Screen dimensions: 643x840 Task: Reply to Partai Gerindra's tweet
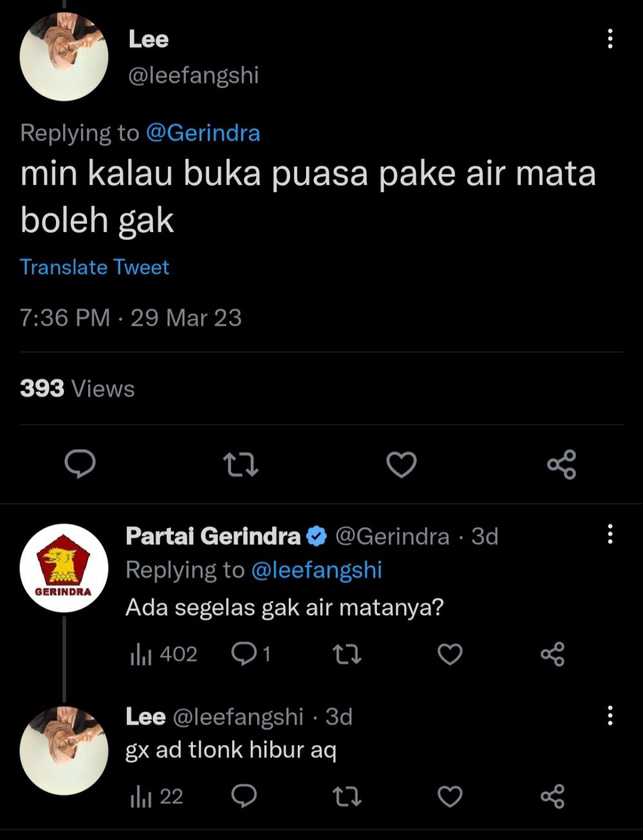click(244, 654)
